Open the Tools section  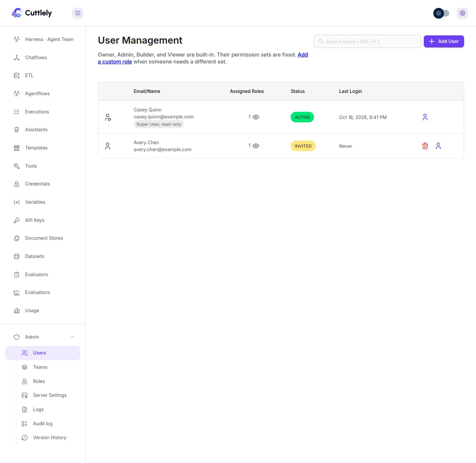click(43, 166)
